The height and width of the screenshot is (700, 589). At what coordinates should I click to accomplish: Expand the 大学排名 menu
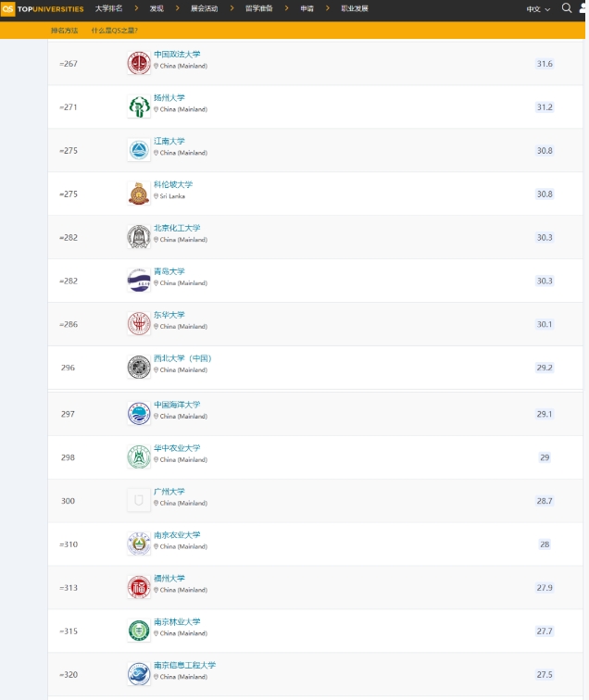[x=108, y=8]
